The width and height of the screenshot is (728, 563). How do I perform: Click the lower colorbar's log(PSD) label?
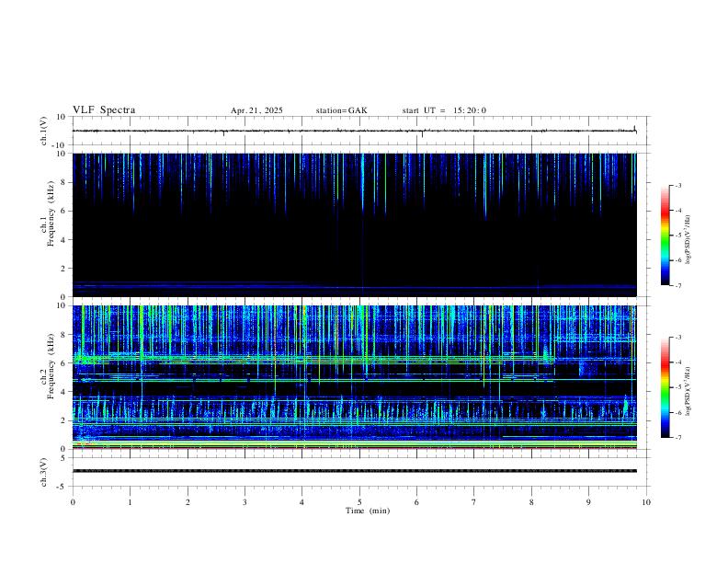tap(688, 391)
